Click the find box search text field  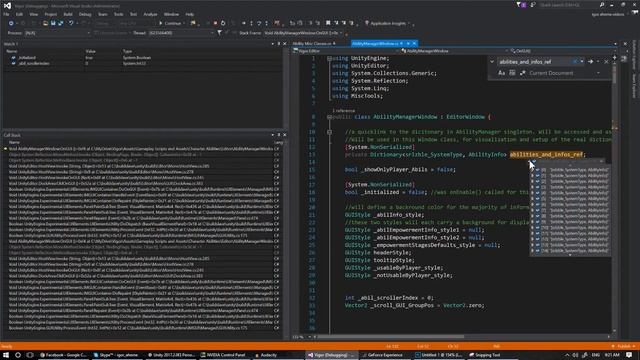click(534, 62)
